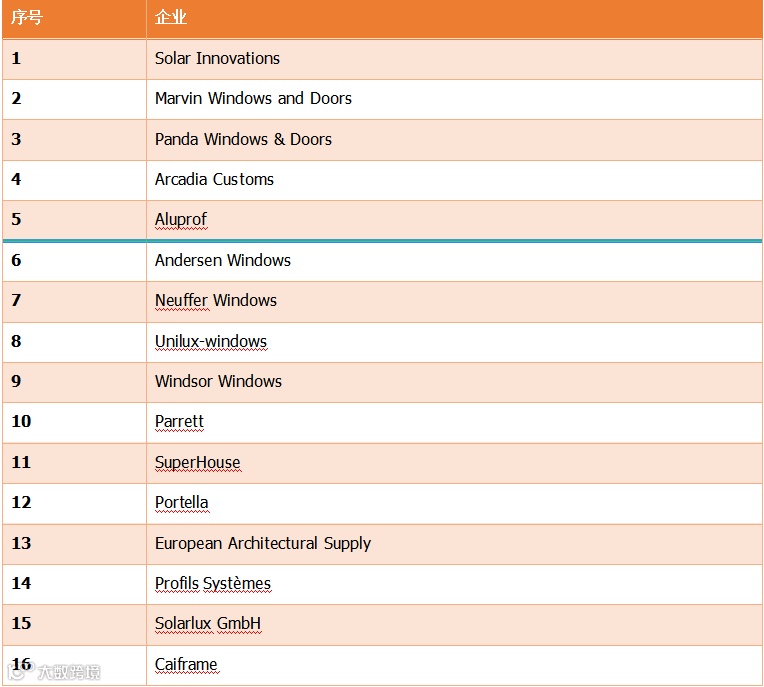The width and height of the screenshot is (764, 687).
Task: Select the Panda Windows & Doors cell
Action: pyautogui.click(x=455, y=140)
